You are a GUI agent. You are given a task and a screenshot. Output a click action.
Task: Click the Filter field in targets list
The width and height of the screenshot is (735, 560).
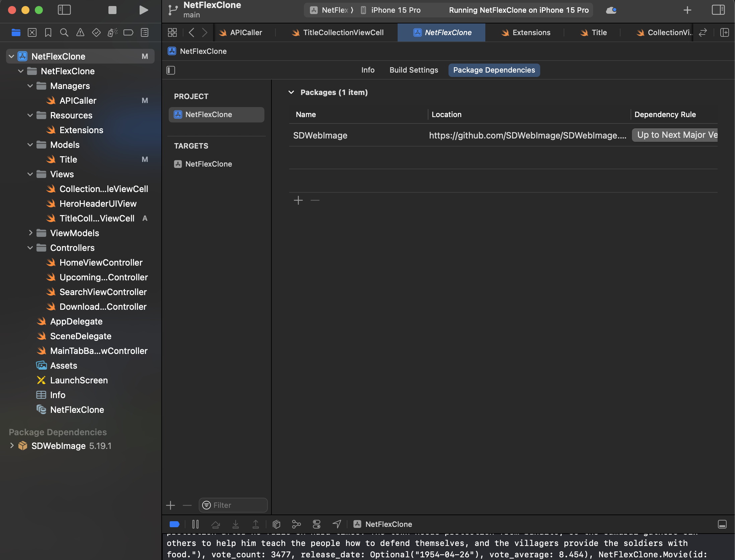[x=233, y=505]
